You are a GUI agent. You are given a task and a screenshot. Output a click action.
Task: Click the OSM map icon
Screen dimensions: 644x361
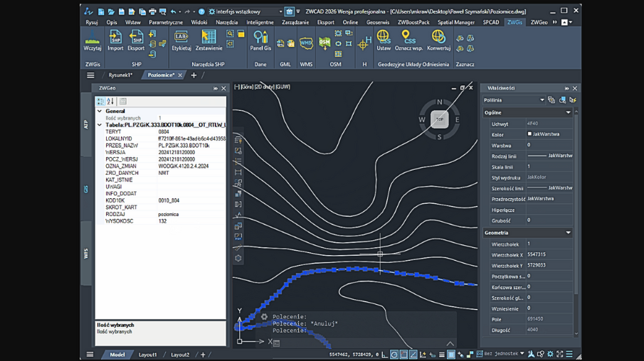(324, 43)
